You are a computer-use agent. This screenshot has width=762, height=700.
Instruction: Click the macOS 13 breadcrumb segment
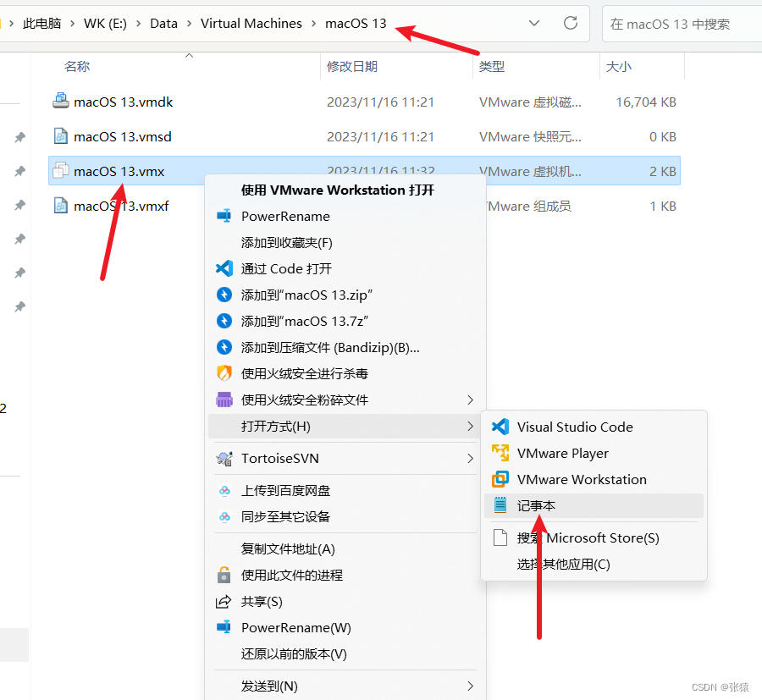click(x=356, y=24)
